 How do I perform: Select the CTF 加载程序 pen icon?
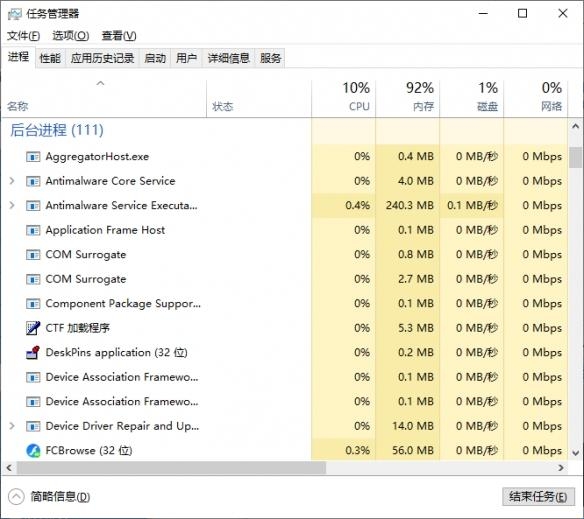coord(33,328)
